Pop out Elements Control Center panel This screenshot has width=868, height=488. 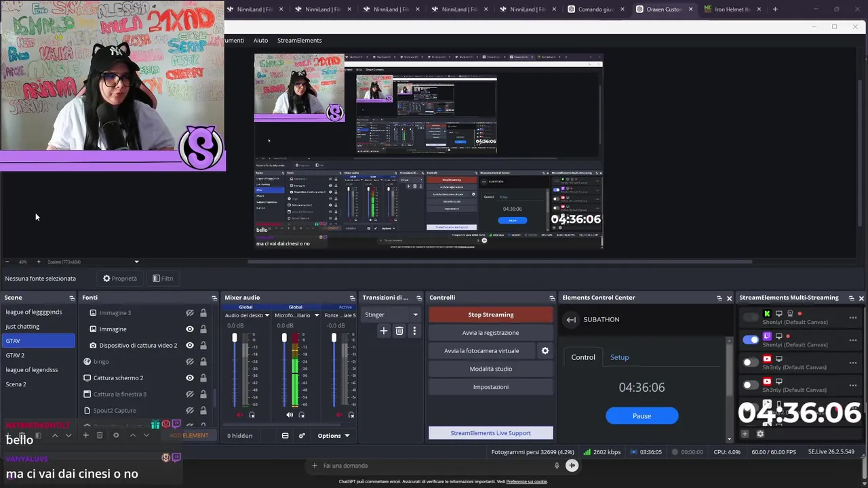click(719, 298)
